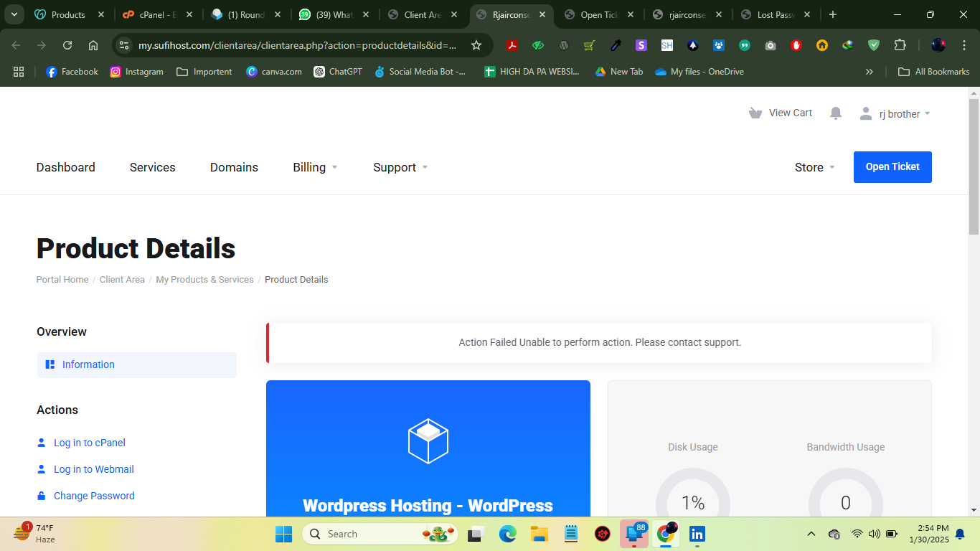980x551 pixels.
Task: Open the Store dropdown menu
Action: 814,167
